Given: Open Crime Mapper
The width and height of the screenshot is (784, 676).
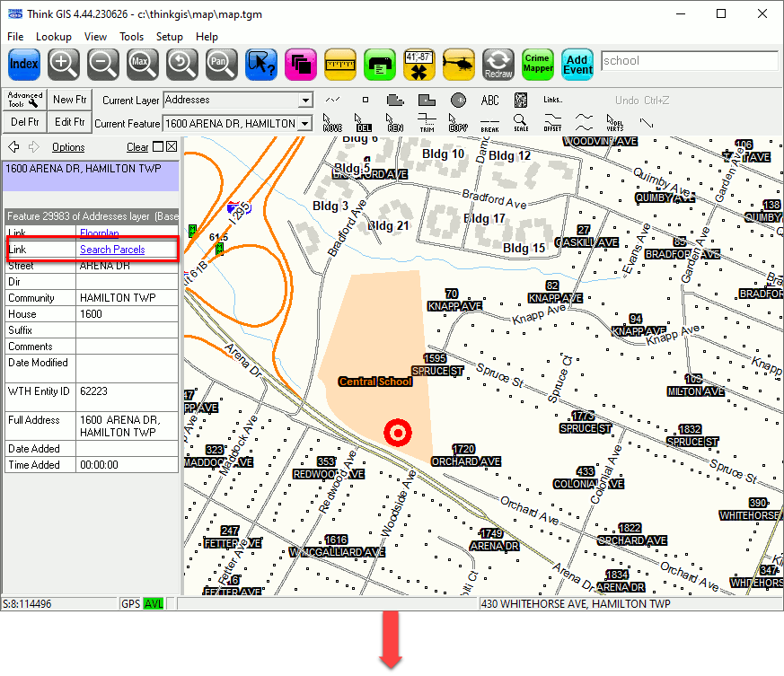Looking at the screenshot, I should (538, 64).
